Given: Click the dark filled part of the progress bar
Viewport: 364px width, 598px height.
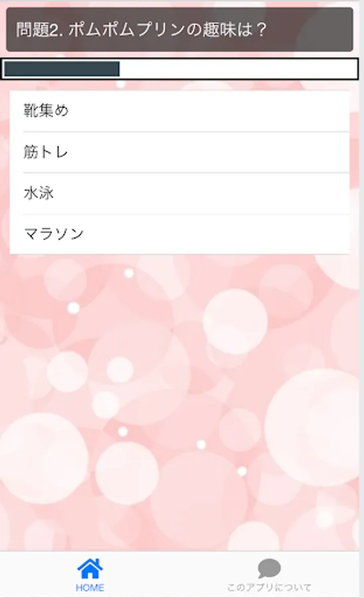Looking at the screenshot, I should click(x=62, y=69).
